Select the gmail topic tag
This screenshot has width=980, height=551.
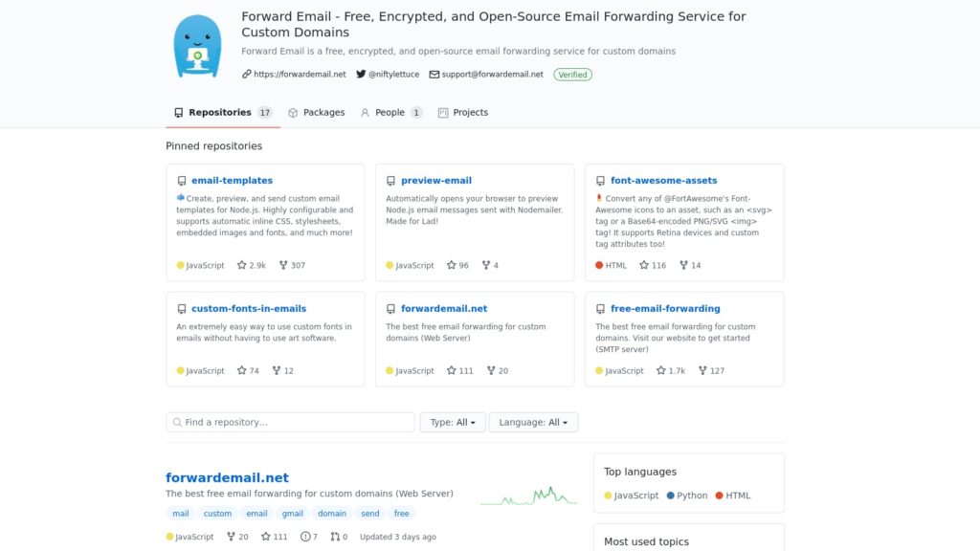click(292, 514)
